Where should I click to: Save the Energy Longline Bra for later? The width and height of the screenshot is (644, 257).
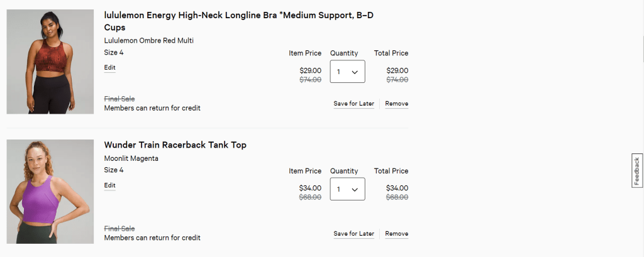point(353,104)
